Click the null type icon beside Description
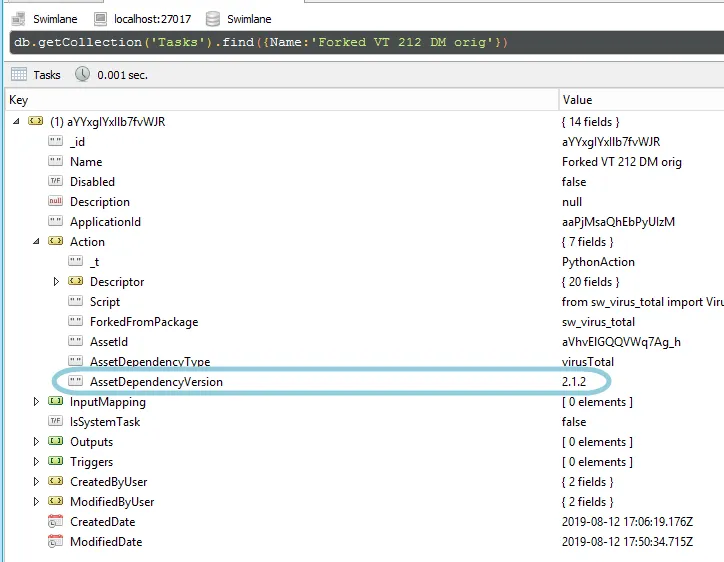 coord(55,201)
